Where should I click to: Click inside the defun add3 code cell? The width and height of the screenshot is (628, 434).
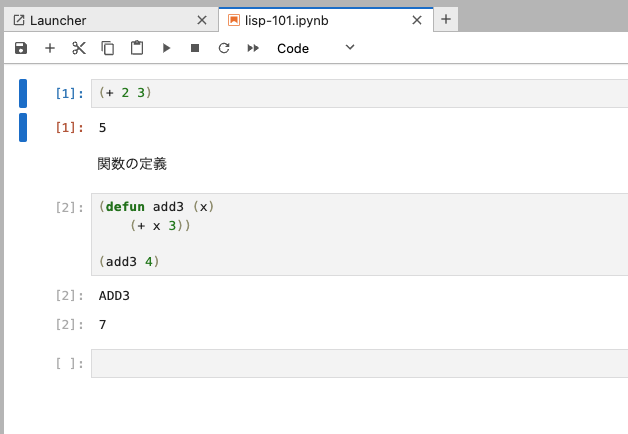click(360, 234)
